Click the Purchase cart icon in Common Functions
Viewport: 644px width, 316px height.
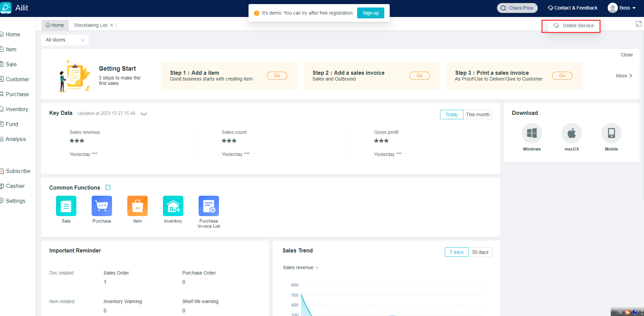(102, 206)
